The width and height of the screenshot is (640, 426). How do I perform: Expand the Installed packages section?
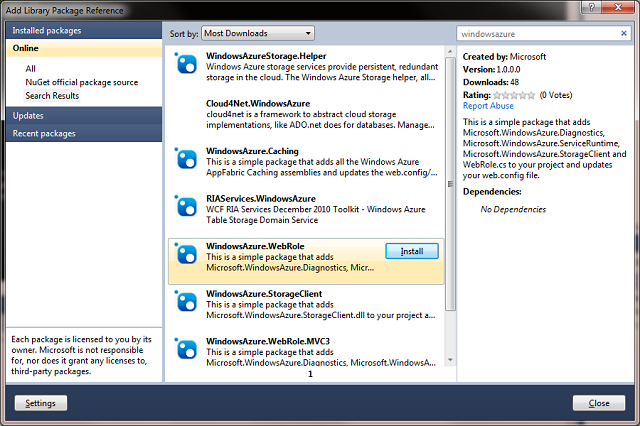pyautogui.click(x=84, y=31)
